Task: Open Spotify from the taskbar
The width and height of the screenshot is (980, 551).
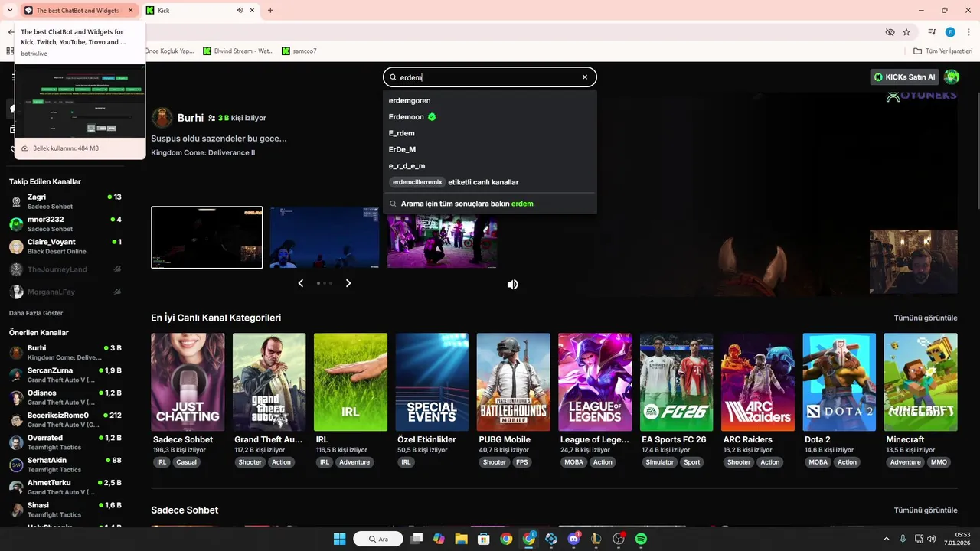Action: [642, 539]
